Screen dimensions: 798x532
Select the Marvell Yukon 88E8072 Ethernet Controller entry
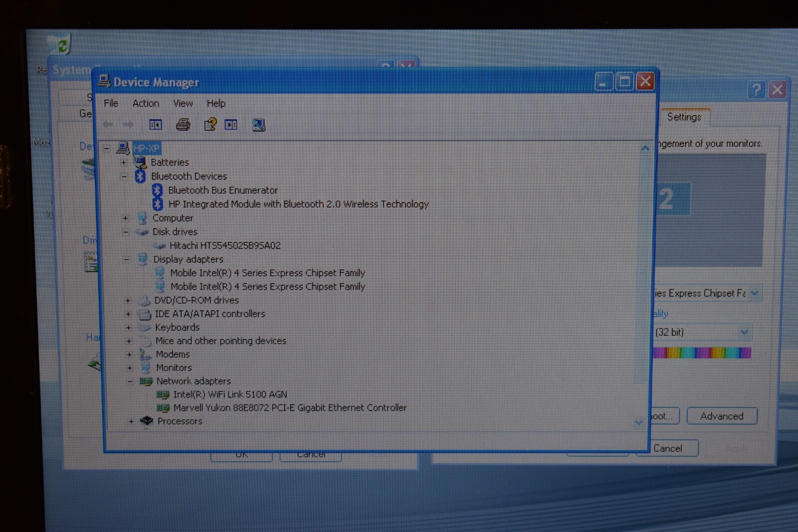click(290, 408)
